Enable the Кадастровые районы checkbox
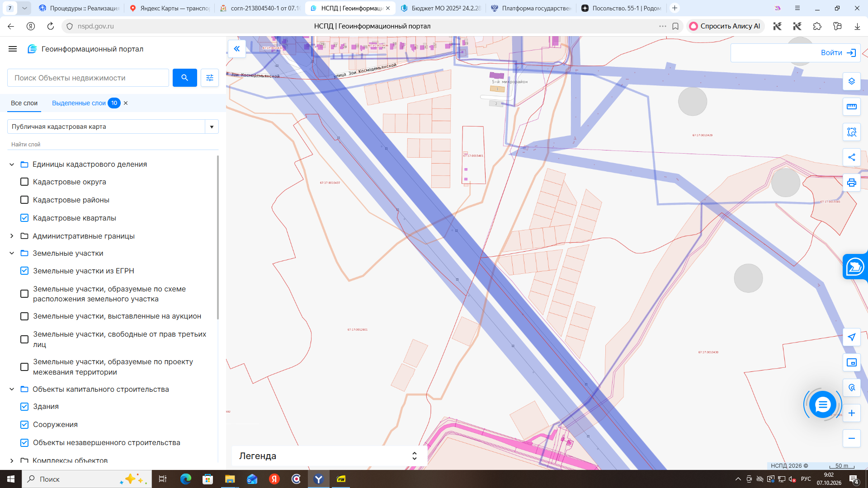The image size is (868, 488). pyautogui.click(x=24, y=200)
